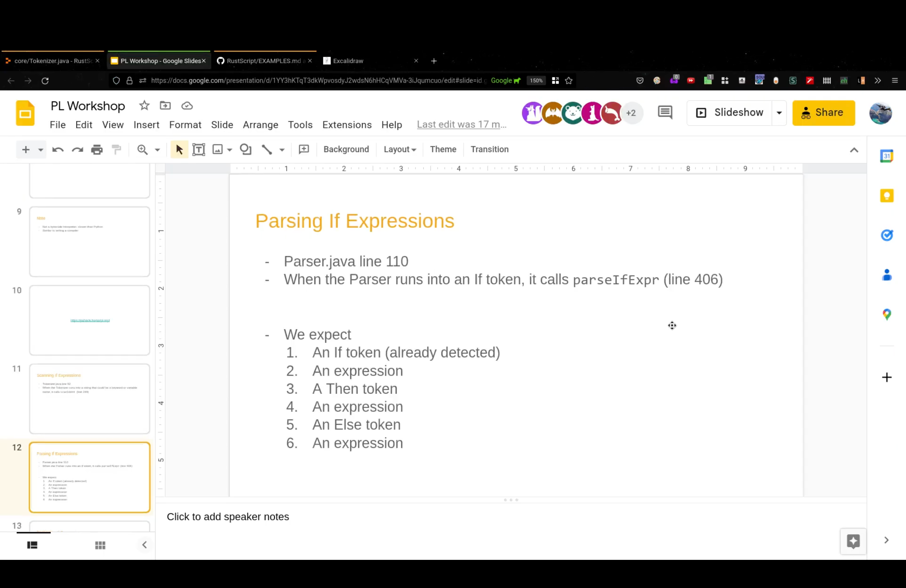The height and width of the screenshot is (588, 906).
Task: Switch to filmstrip view
Action: click(32, 545)
